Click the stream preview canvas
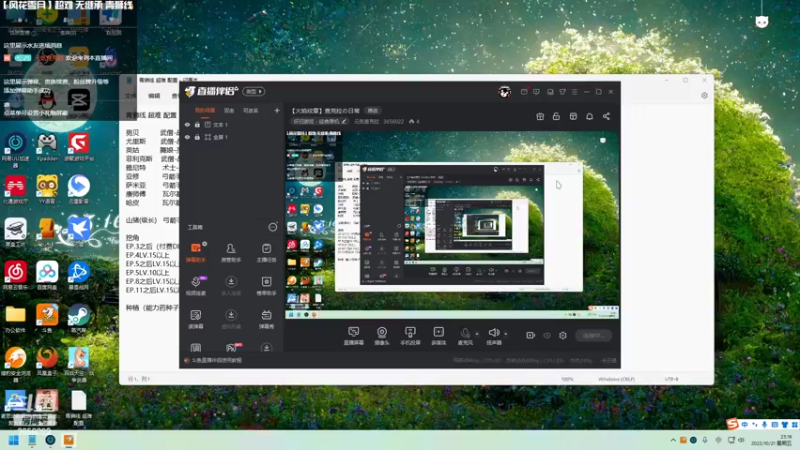Image resolution: width=800 pixels, height=450 pixels. 453,225
